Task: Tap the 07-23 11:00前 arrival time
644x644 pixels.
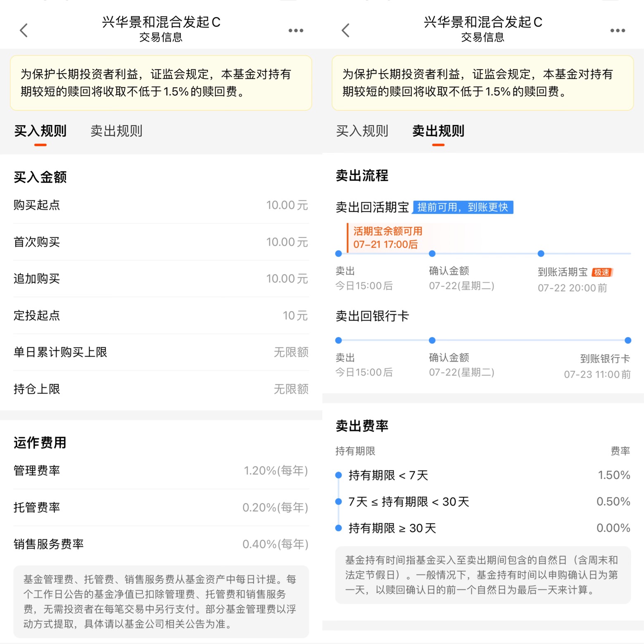Action: click(597, 375)
